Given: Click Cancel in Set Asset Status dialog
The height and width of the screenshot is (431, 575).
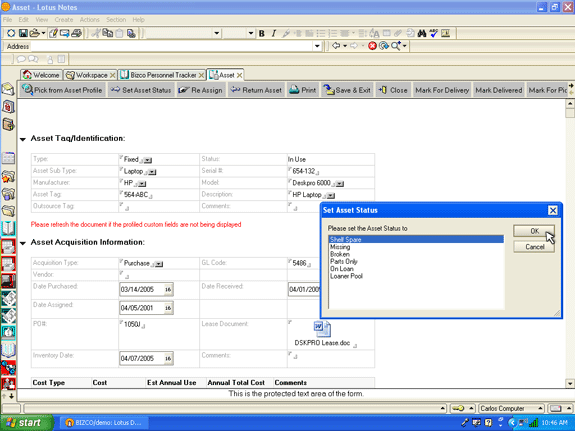Looking at the screenshot, I should click(x=534, y=247).
